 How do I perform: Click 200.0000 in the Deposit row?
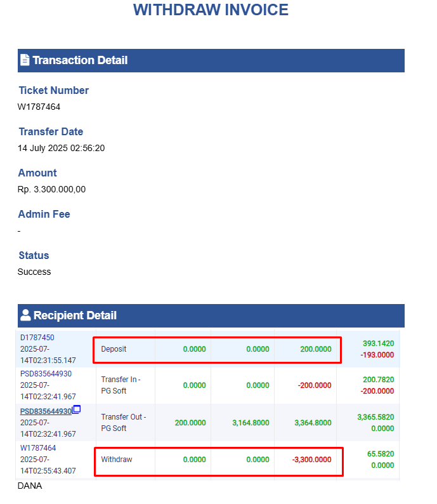[316, 349]
